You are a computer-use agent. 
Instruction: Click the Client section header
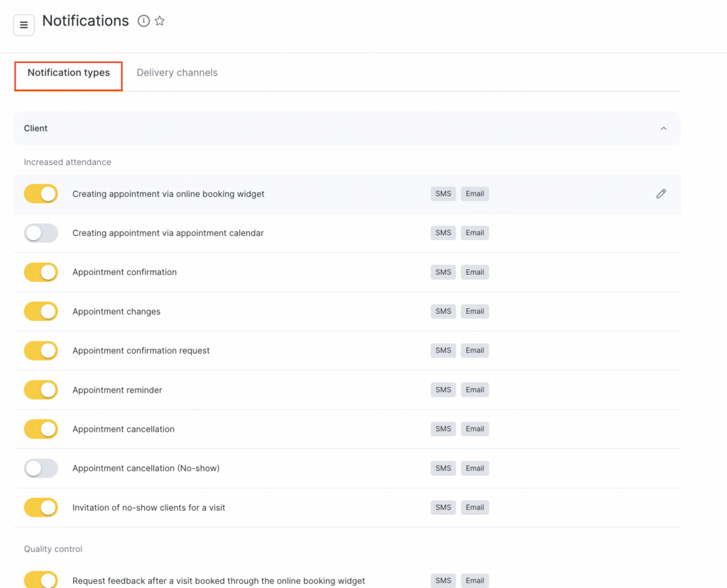click(36, 129)
